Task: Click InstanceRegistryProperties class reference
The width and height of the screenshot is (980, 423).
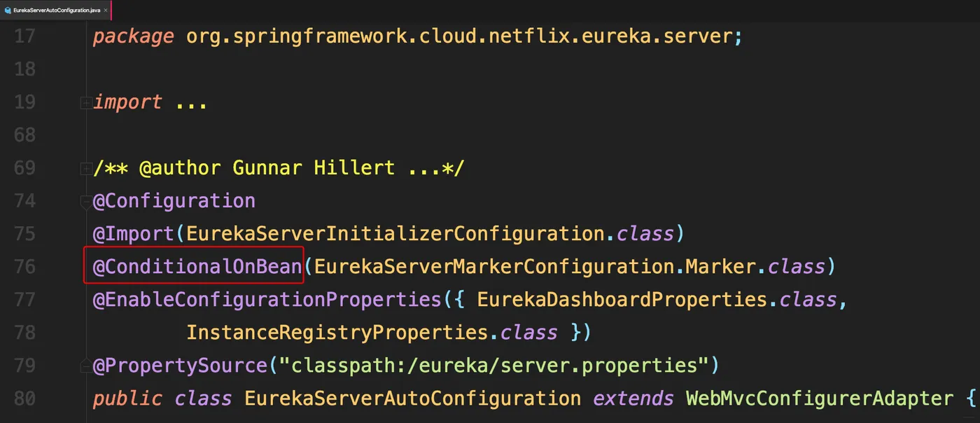Action: click(x=337, y=332)
